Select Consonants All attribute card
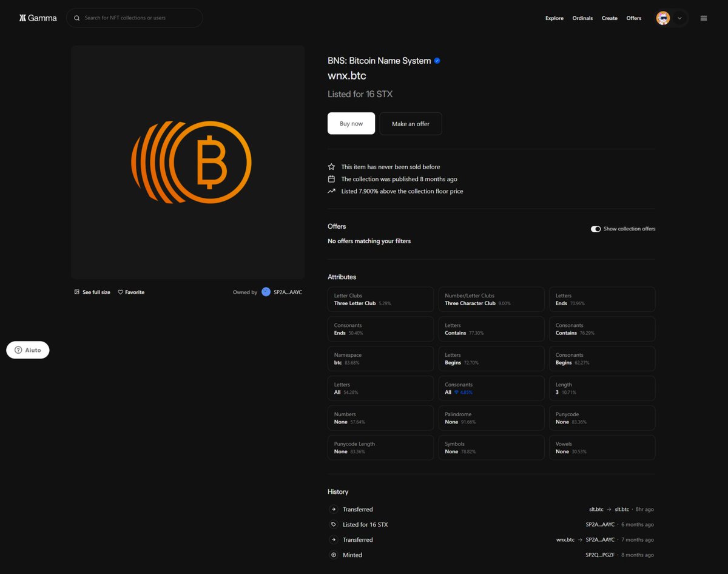728x574 pixels. click(491, 388)
